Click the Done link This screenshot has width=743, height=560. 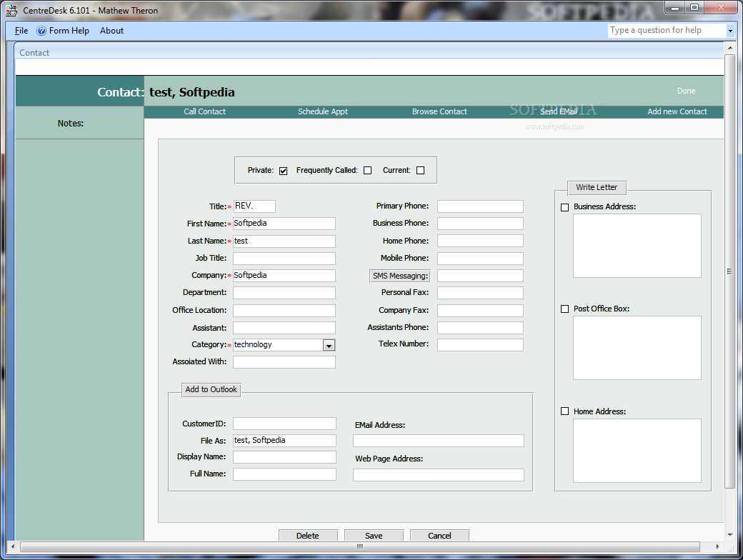(686, 91)
